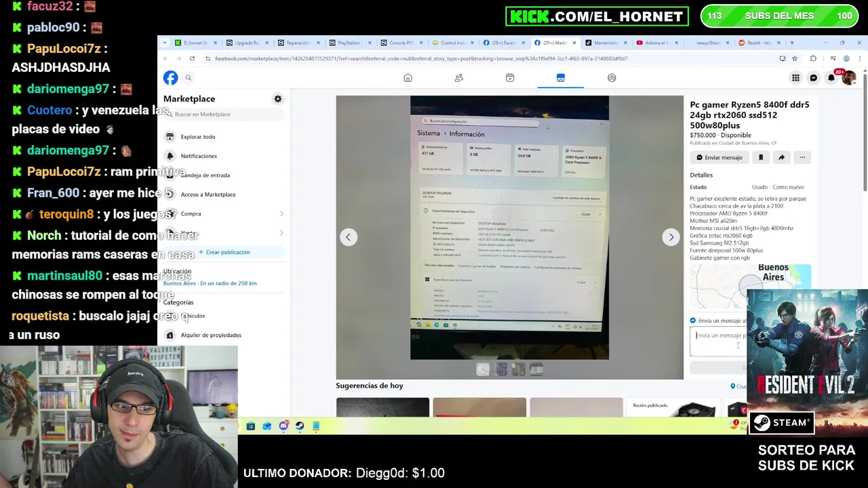Click the main listing photo
Screen dimensions: 868x488
pos(509,228)
